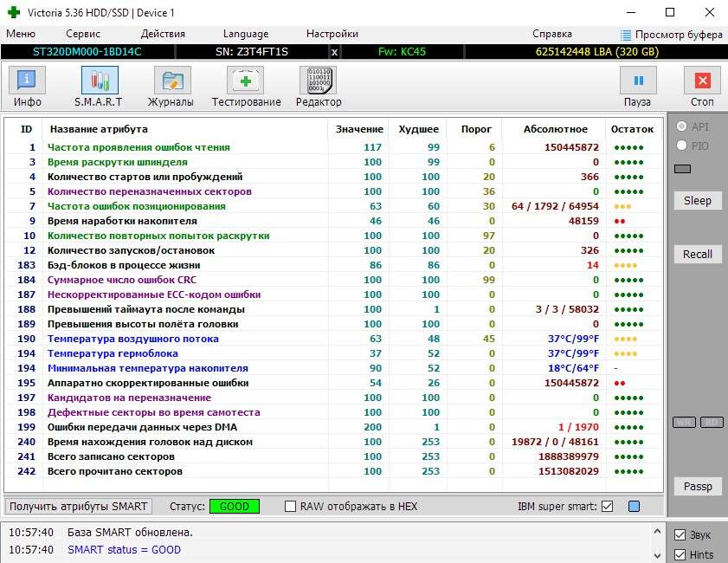Click the Худшее column header
This screenshot has width=728, height=563.
pyautogui.click(x=418, y=129)
